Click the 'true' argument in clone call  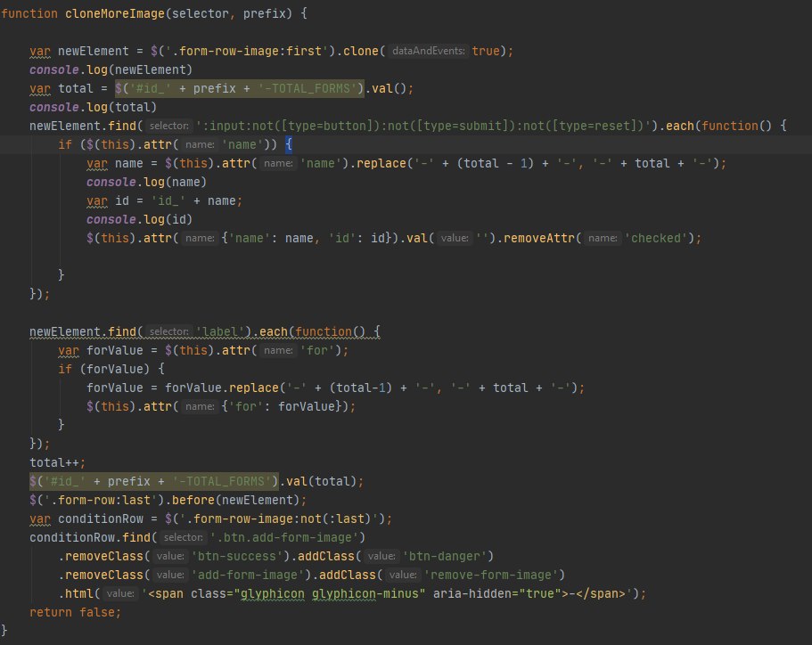click(485, 52)
